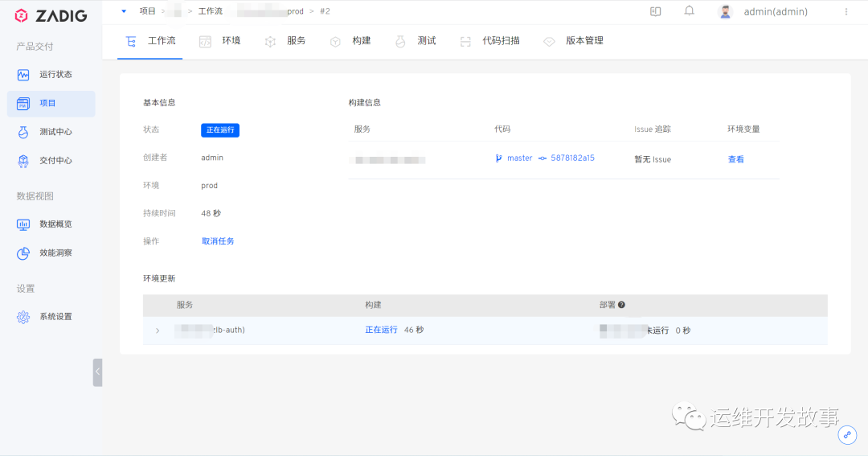Click the prod environment value
This screenshot has height=456, width=868.
coord(209,186)
